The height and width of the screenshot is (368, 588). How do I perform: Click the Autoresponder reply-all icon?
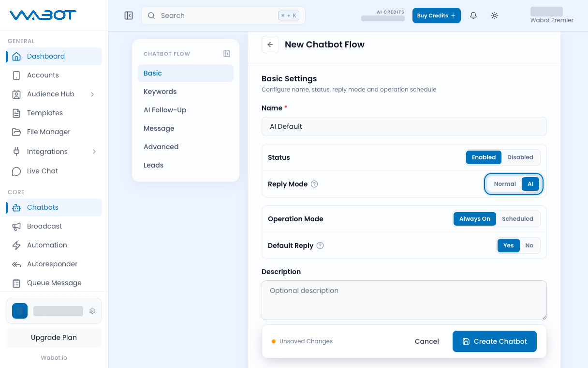pyautogui.click(x=16, y=264)
